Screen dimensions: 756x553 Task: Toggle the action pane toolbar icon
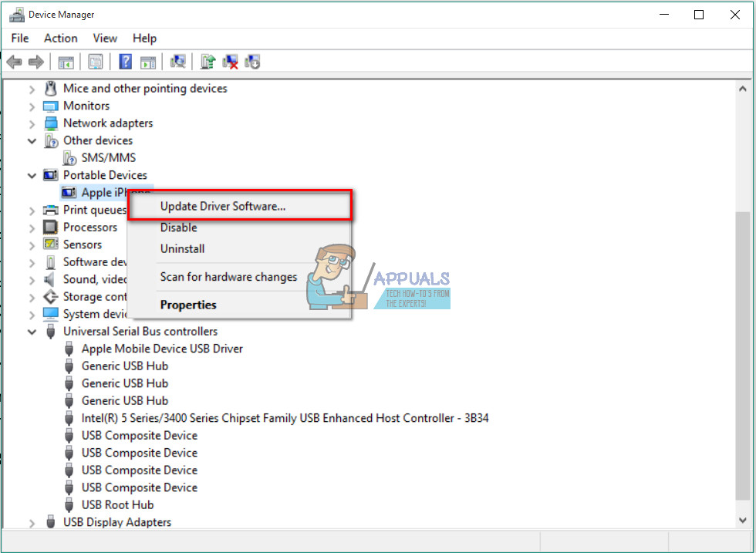[x=148, y=62]
